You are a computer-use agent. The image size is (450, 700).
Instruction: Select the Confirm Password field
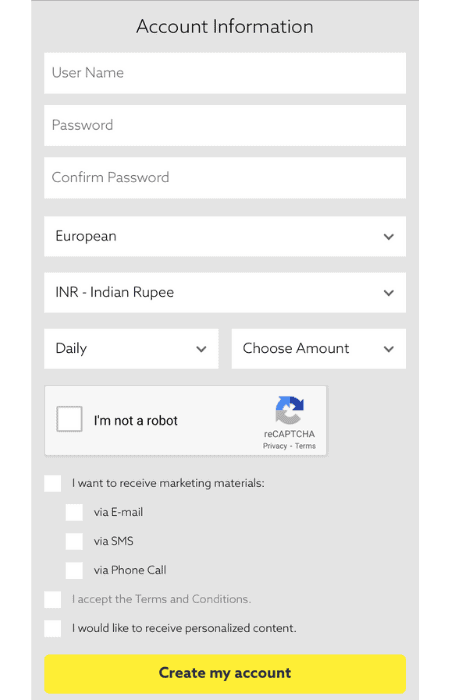coord(225,178)
